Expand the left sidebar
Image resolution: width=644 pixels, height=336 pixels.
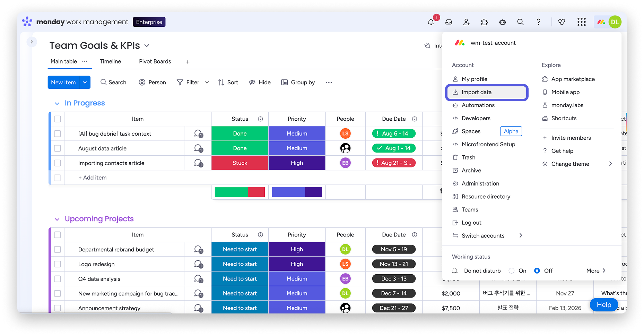(x=32, y=42)
